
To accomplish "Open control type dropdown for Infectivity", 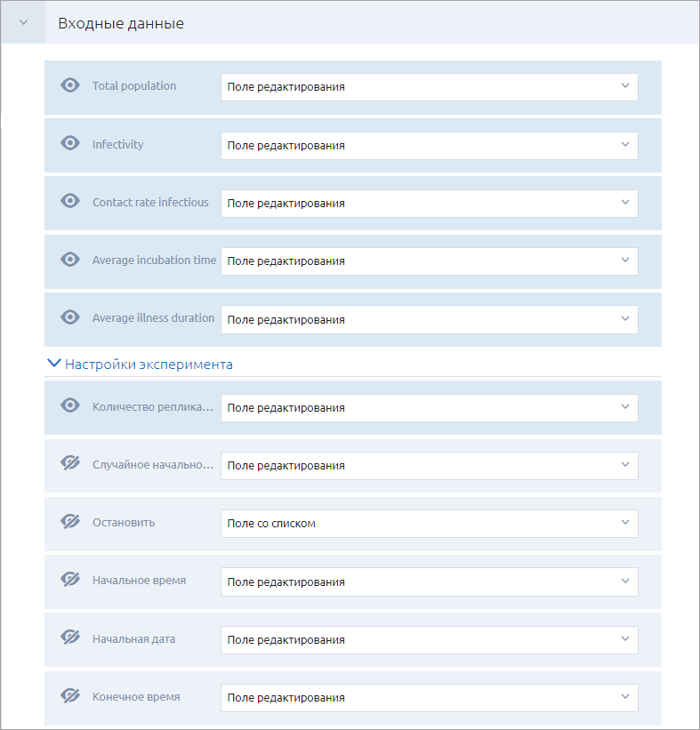I will (x=430, y=146).
